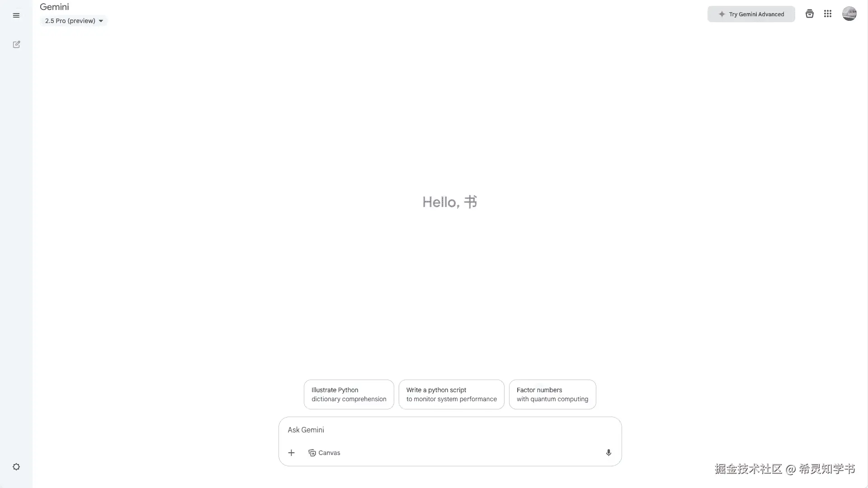
Task: Click the microphone icon in the prompt box
Action: tap(609, 453)
